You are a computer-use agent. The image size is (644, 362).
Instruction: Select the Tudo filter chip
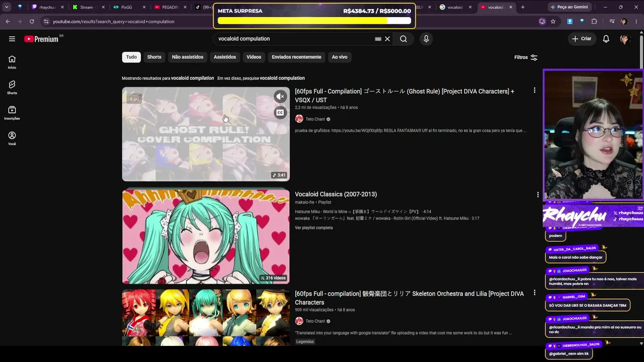(131, 57)
